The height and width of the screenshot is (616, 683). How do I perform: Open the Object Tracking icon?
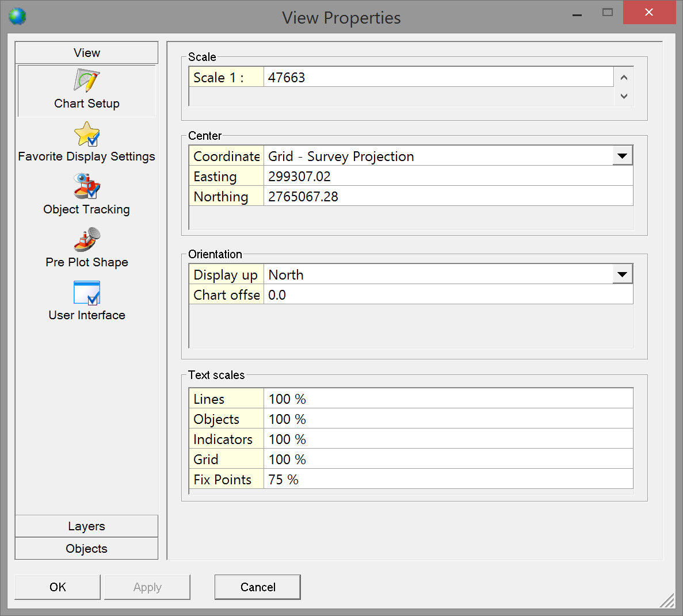tap(86, 187)
